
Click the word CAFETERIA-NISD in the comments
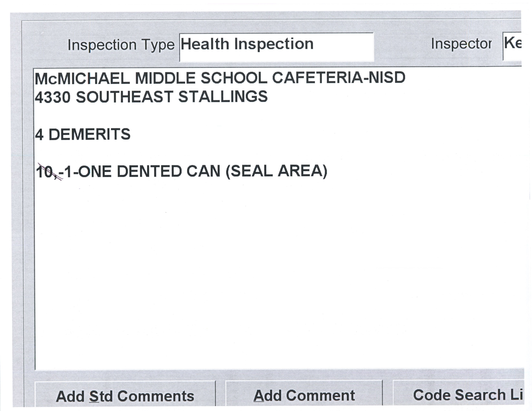click(x=338, y=78)
